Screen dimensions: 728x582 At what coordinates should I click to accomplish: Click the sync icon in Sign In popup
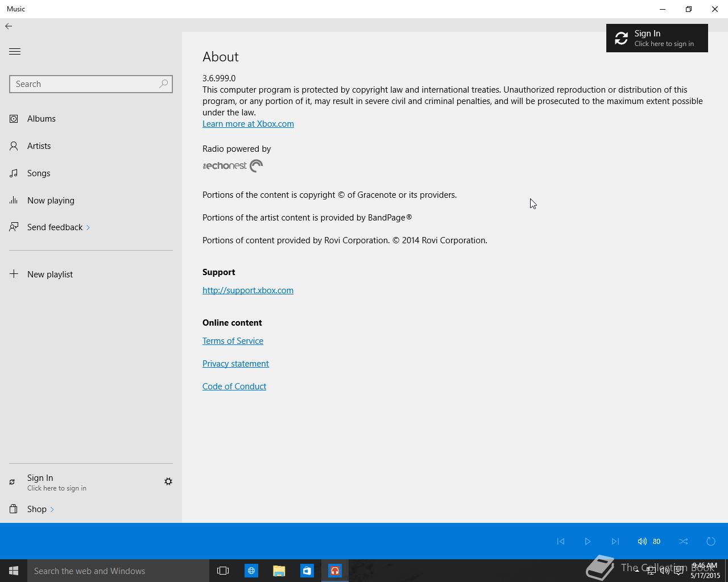621,38
